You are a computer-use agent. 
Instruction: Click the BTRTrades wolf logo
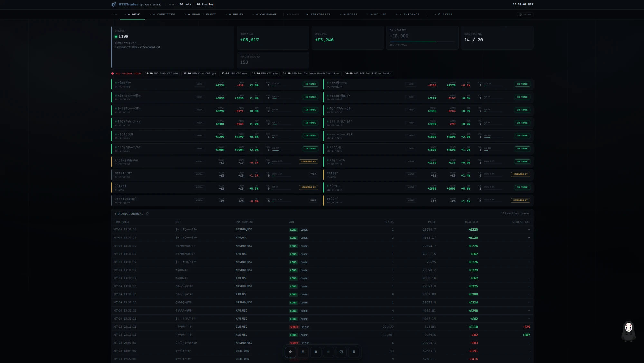(x=114, y=4)
